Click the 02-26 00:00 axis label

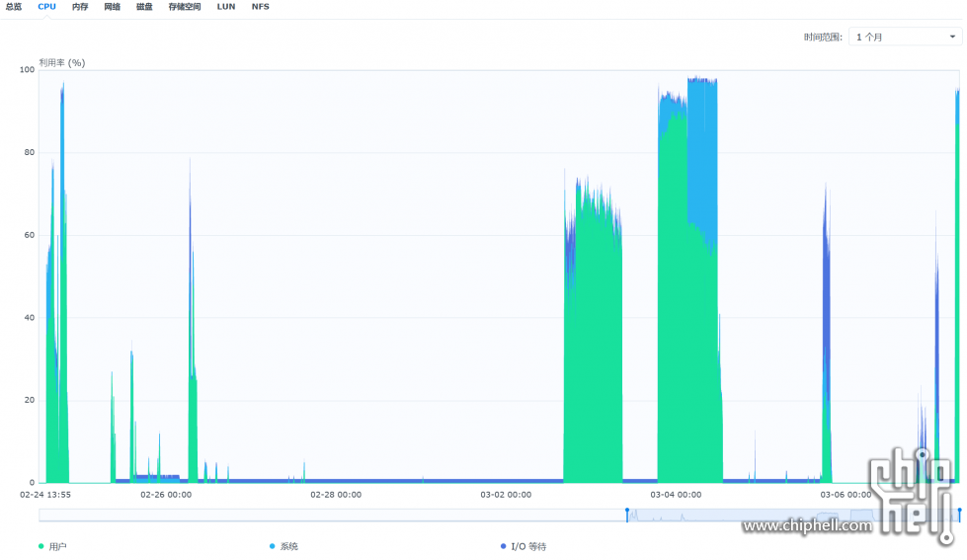(x=166, y=495)
